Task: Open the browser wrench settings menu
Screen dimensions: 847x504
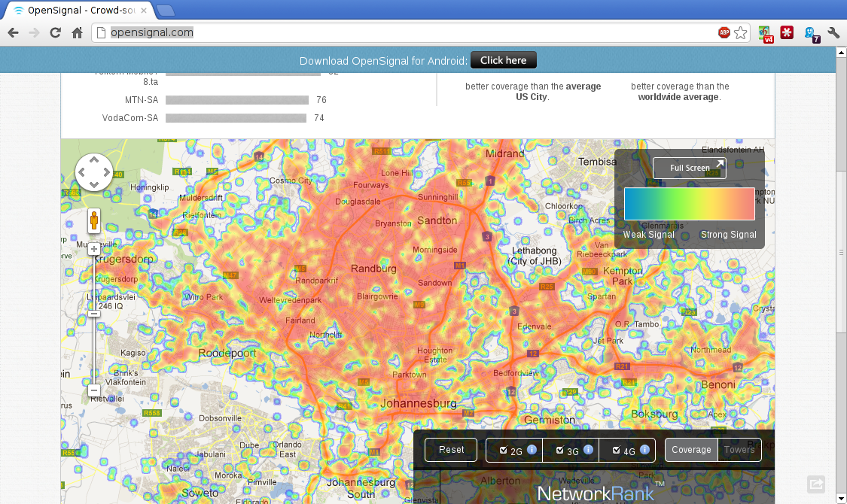Action: click(x=833, y=33)
